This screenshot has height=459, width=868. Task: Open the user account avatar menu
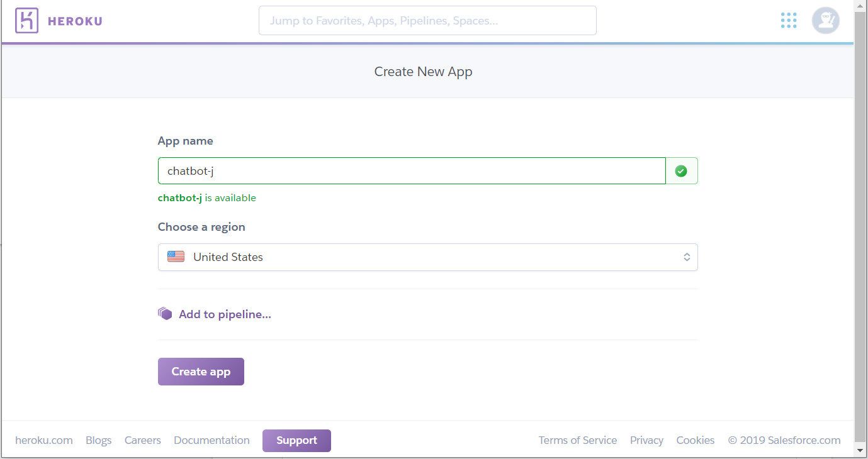click(825, 21)
